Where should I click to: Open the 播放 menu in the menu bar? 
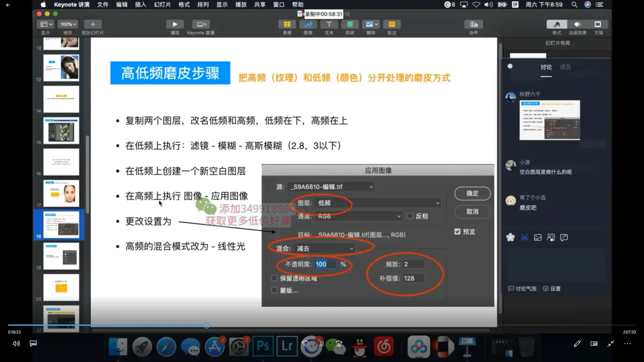241,5
